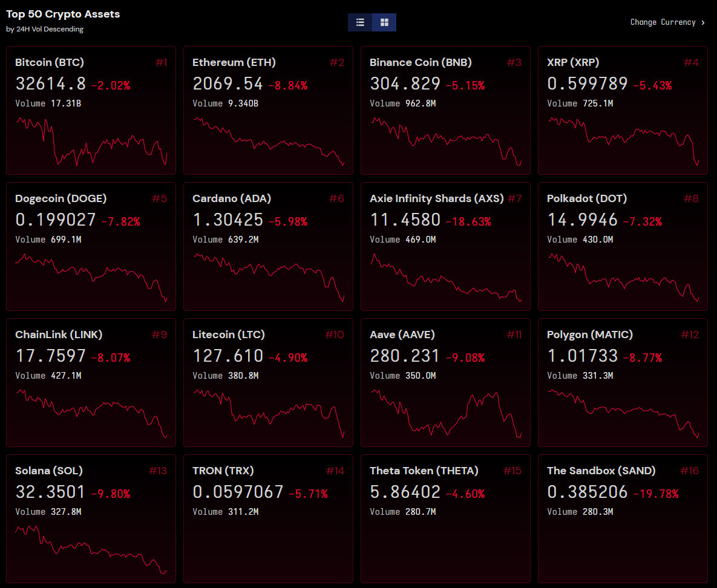Click The Sandbox price 0.385206
The width and height of the screenshot is (717, 588).
point(588,492)
